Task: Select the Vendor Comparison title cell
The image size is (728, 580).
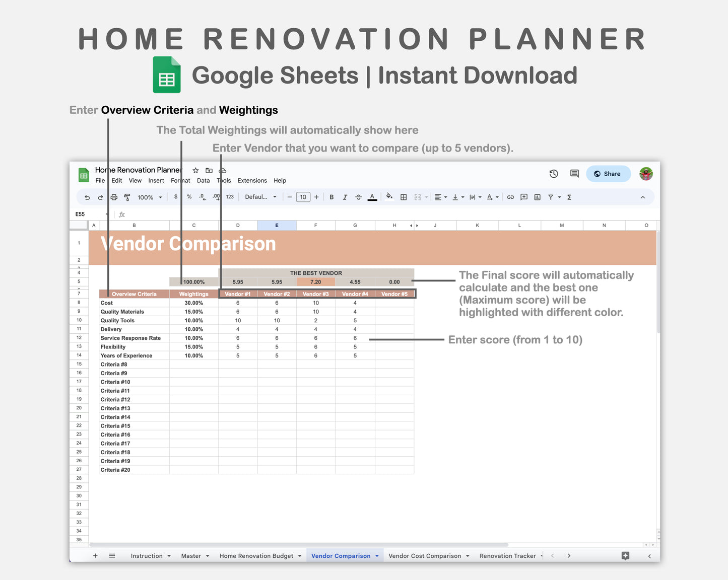Action: coord(188,244)
